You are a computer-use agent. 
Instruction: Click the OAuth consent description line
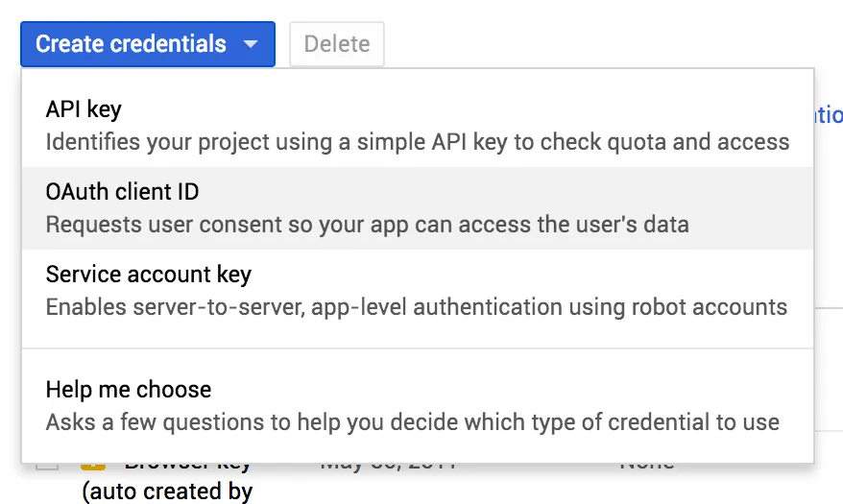[367, 226]
